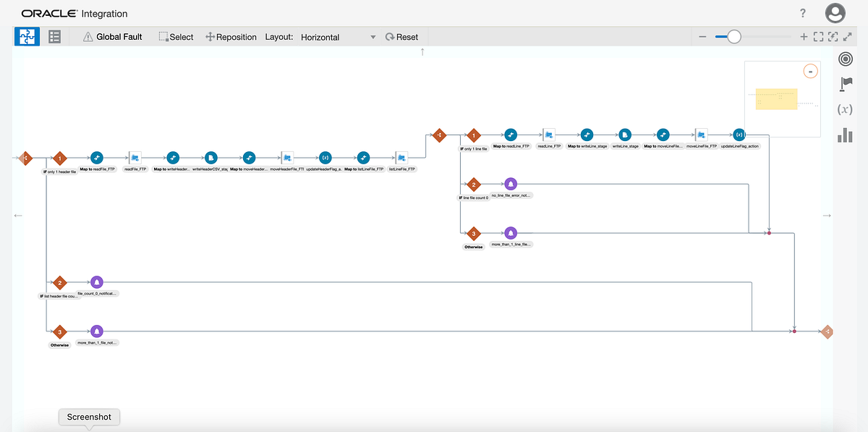Open the user account avatar menu
The height and width of the screenshot is (432, 868).
[x=835, y=12]
